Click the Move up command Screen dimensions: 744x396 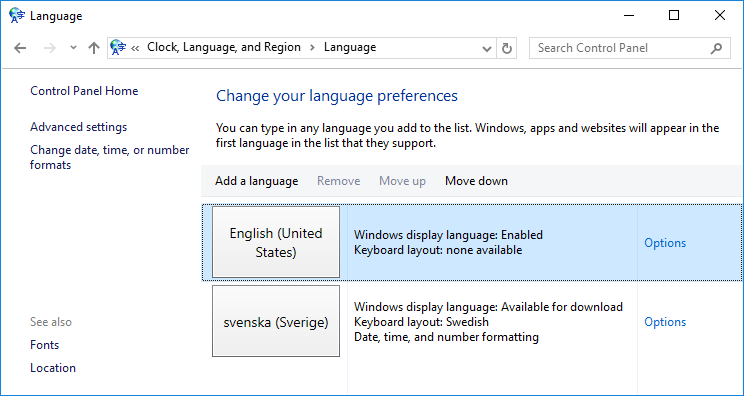[x=402, y=181]
